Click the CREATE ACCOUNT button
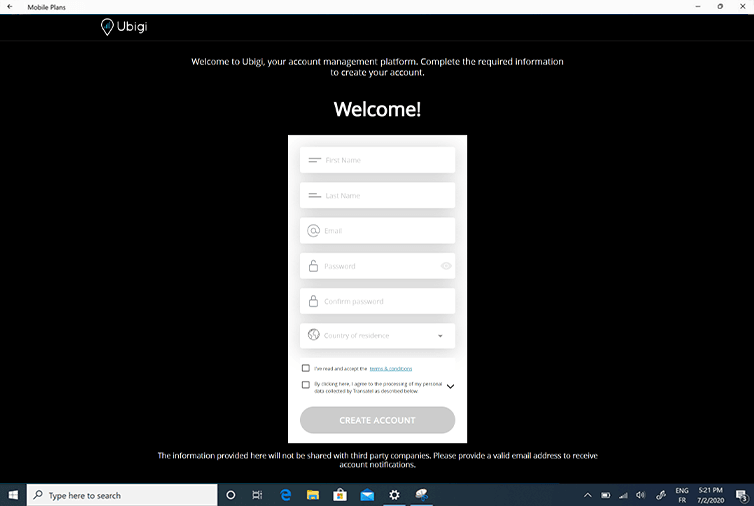 pos(377,420)
